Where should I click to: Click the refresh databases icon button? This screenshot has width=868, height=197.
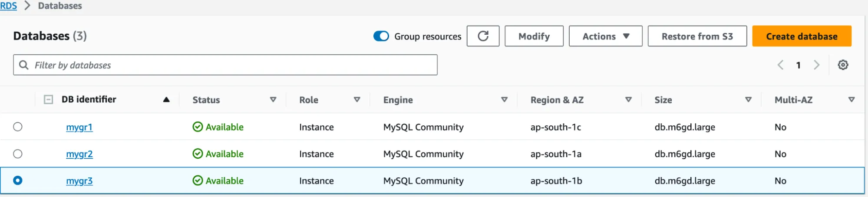click(x=483, y=36)
